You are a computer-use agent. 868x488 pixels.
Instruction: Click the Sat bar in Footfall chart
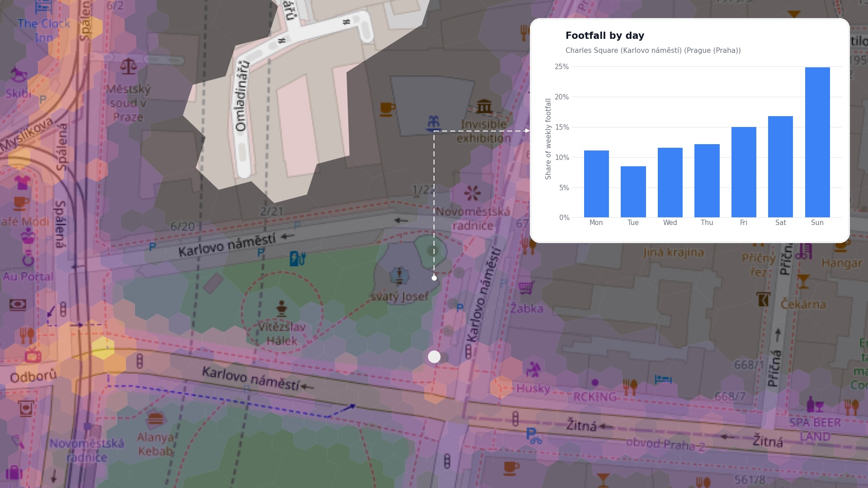780,167
